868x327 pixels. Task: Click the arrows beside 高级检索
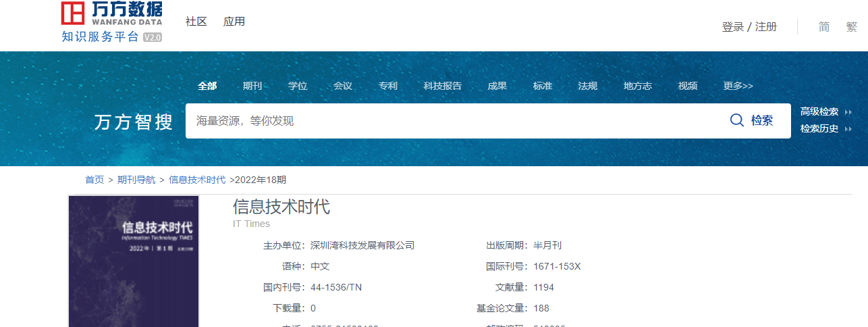848,112
